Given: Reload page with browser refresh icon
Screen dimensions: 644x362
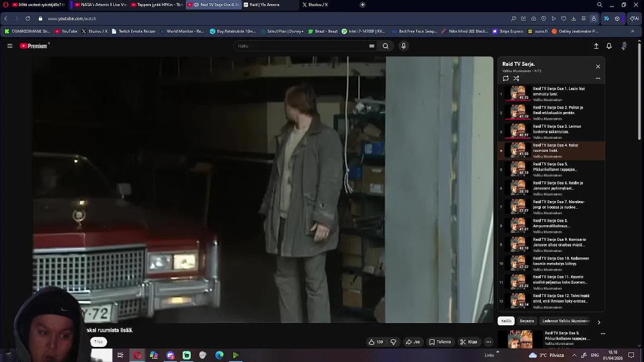Looking at the screenshot, I should (28, 19).
